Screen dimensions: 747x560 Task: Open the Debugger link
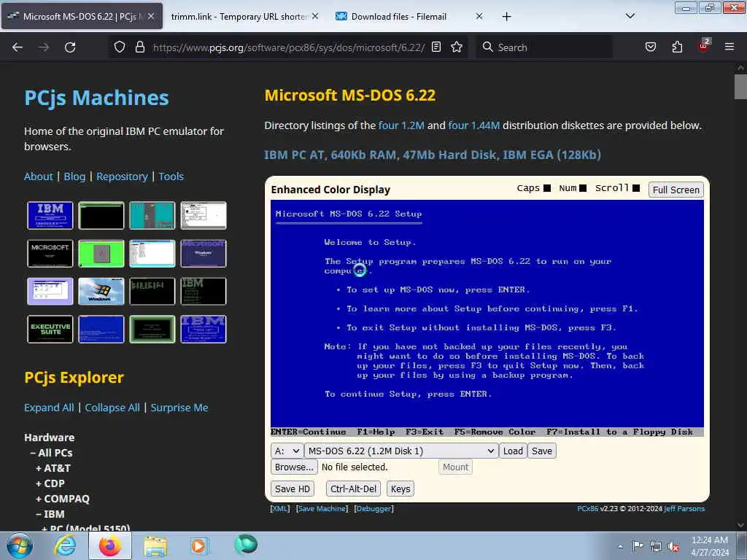pyautogui.click(x=374, y=508)
